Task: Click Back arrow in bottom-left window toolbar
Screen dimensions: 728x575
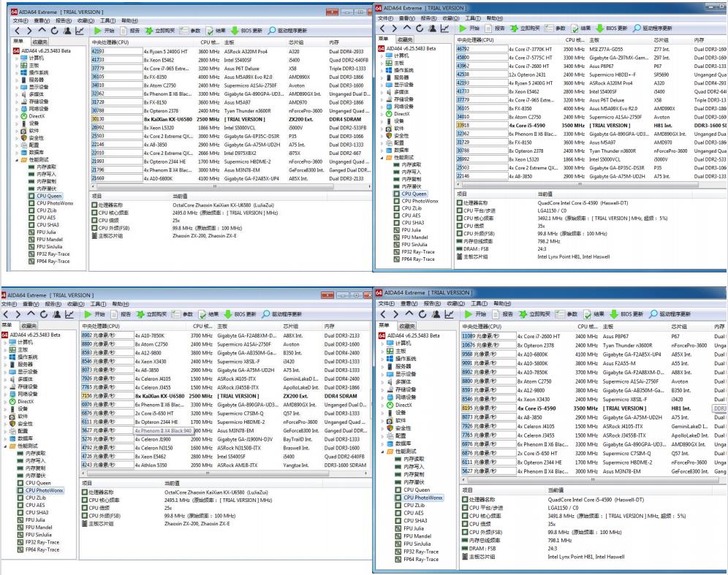Action: (x=6, y=314)
